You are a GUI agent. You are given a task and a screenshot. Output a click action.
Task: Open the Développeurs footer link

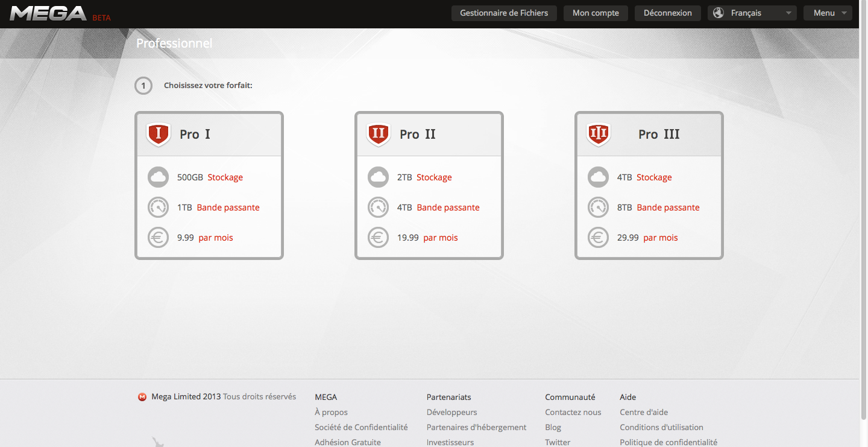pos(451,412)
